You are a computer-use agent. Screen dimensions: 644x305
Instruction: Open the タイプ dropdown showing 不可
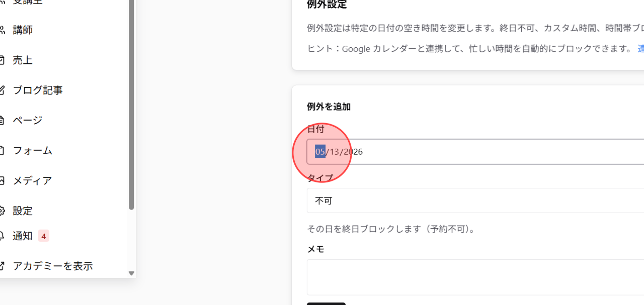click(475, 200)
